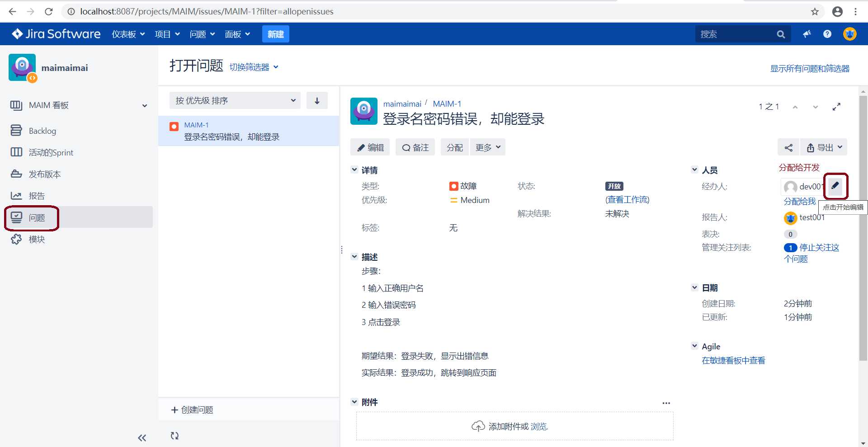868x447 pixels.
Task: Click 浏览 to browse for attachments
Action: tap(538, 426)
